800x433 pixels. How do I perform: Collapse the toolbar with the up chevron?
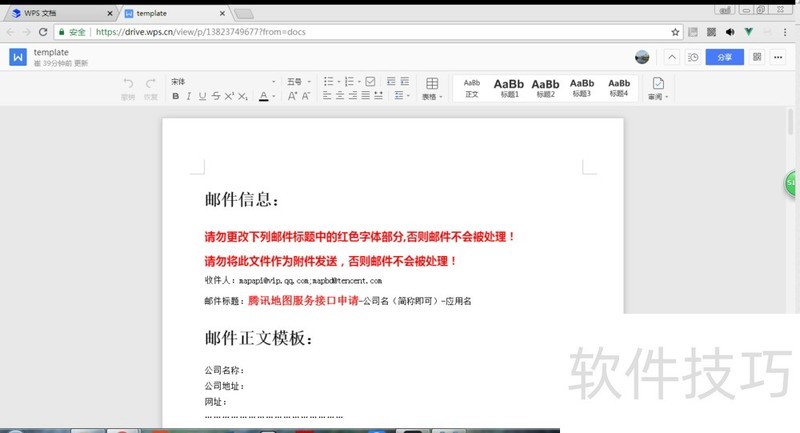tap(672, 57)
